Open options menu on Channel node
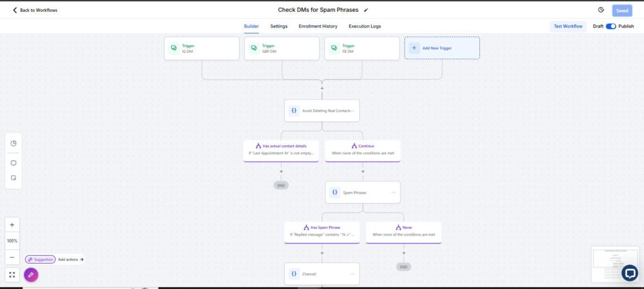Screen dimensions: 644x289 point(352,274)
